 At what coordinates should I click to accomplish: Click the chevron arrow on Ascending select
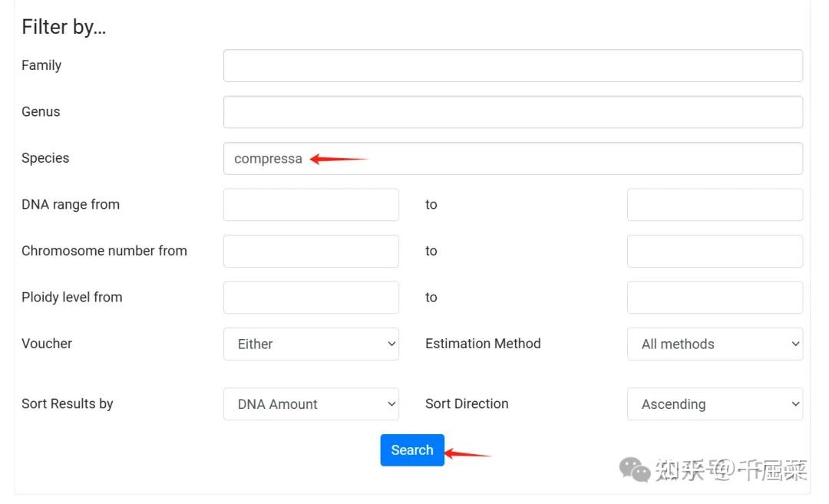click(795, 404)
